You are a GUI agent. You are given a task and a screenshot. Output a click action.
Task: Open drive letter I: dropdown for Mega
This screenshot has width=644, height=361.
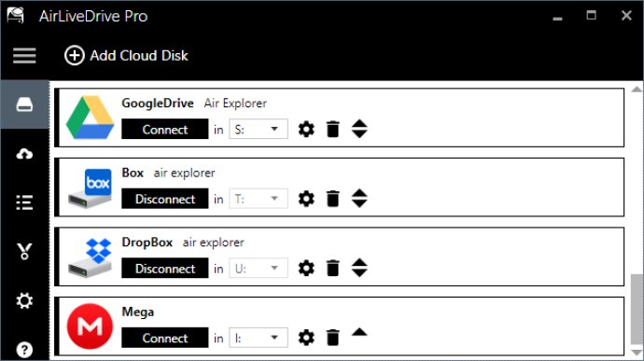pyautogui.click(x=259, y=338)
